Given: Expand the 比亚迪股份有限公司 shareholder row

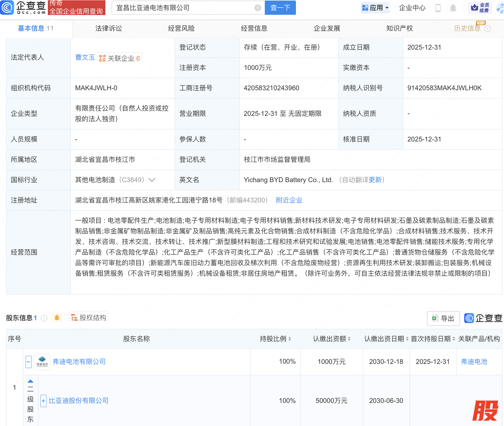Looking at the screenshot, I should click(43, 401).
